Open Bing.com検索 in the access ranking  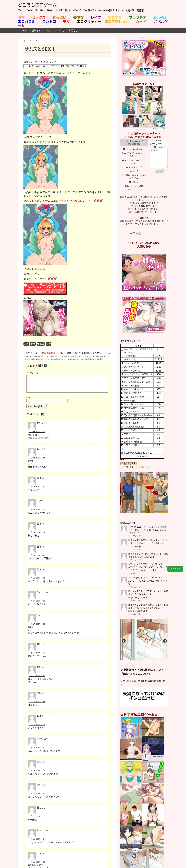tap(131, 363)
